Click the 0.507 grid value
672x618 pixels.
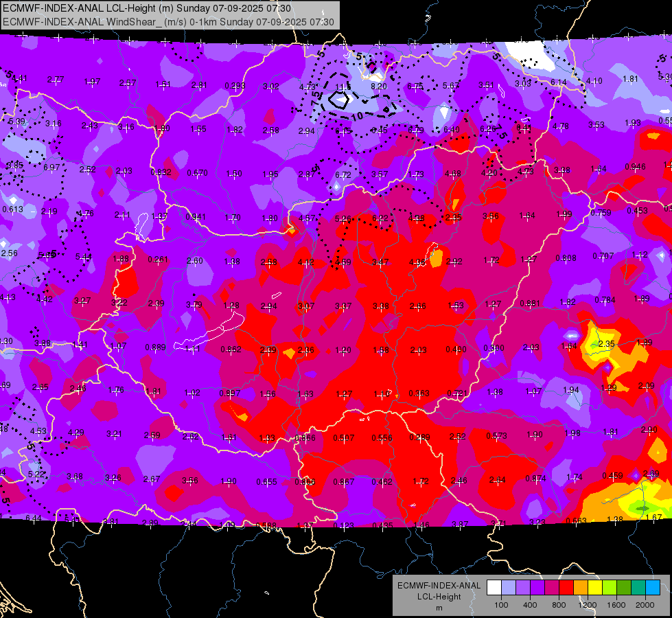click(x=344, y=438)
